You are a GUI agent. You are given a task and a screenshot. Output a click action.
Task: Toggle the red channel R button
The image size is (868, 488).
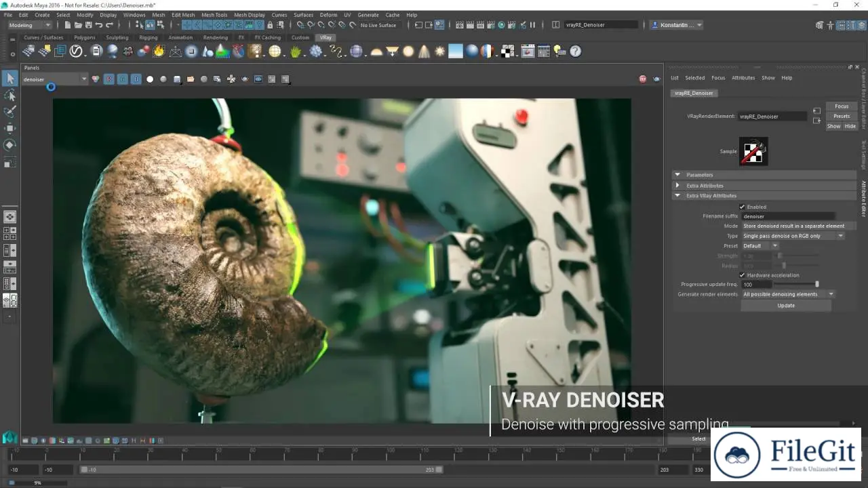108,79
